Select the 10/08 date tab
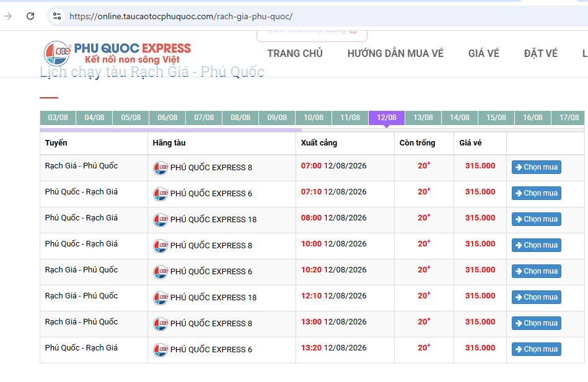The image size is (588, 382). (x=314, y=118)
